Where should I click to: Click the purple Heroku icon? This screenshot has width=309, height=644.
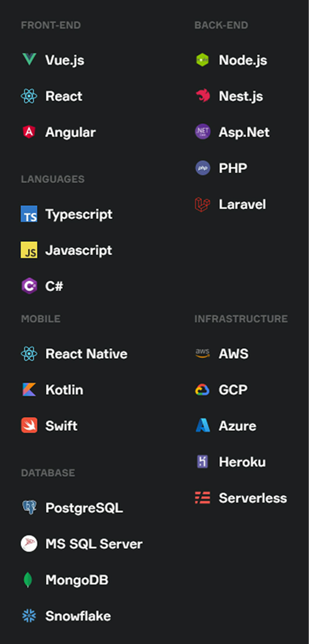pyautogui.click(x=203, y=462)
